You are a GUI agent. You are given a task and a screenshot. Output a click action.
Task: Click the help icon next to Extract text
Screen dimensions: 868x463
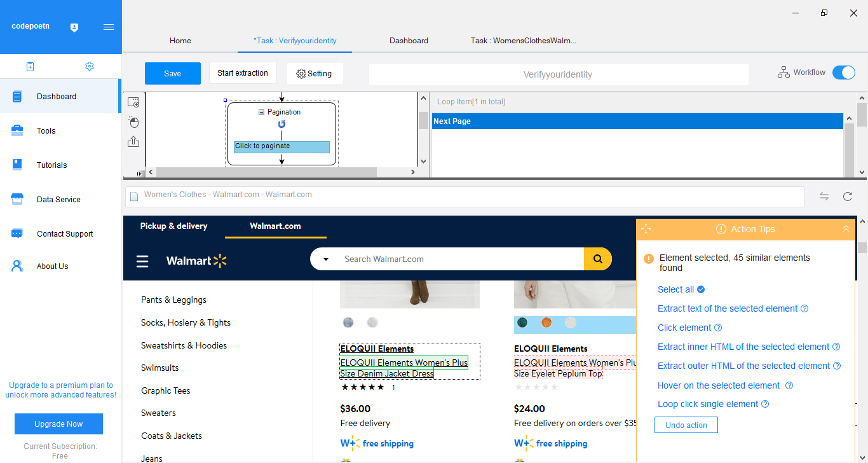pos(804,308)
